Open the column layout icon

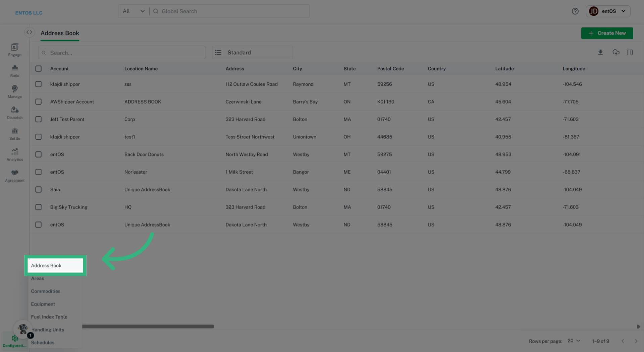point(630,52)
